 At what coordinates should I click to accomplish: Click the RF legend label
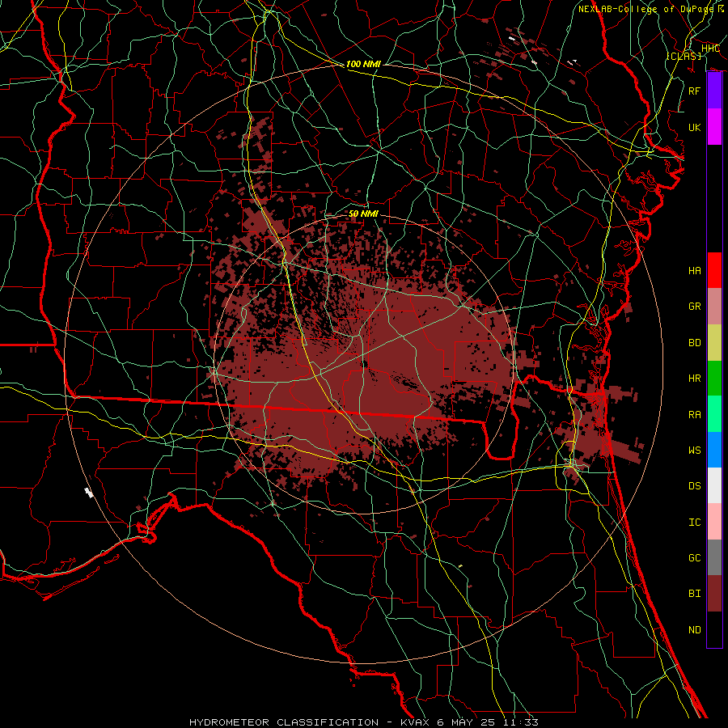(x=694, y=91)
